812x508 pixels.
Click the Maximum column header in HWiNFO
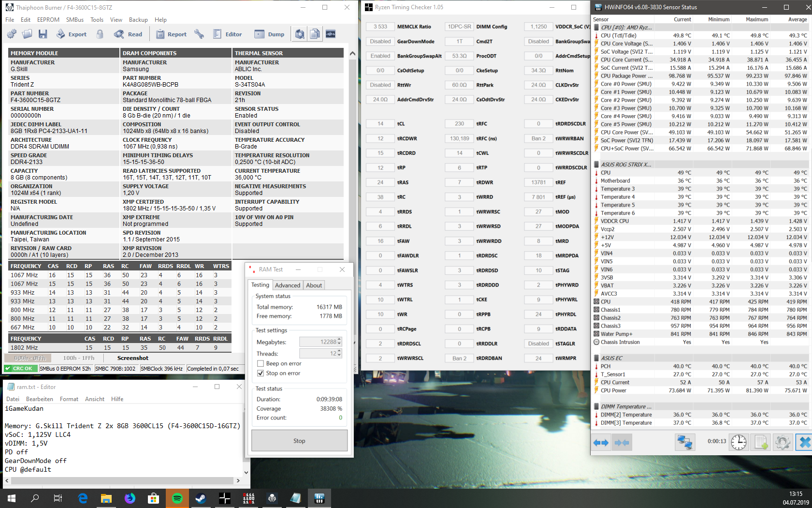[756, 19]
